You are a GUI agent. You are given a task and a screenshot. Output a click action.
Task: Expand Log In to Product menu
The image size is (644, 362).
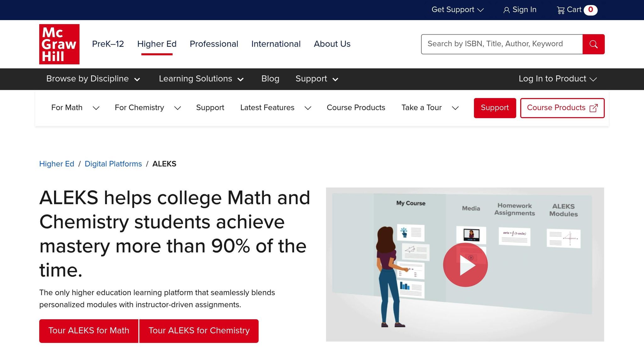[x=558, y=79]
